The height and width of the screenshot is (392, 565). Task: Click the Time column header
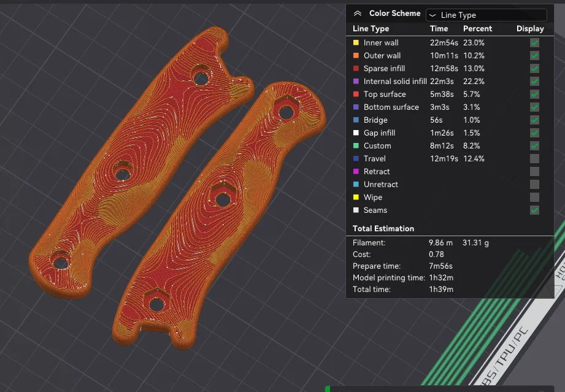click(x=439, y=29)
